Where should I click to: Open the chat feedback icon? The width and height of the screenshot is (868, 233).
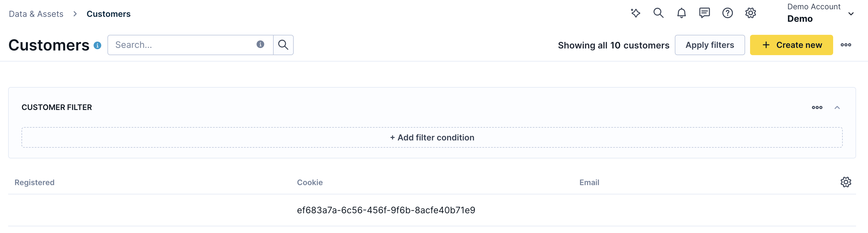coord(704,13)
